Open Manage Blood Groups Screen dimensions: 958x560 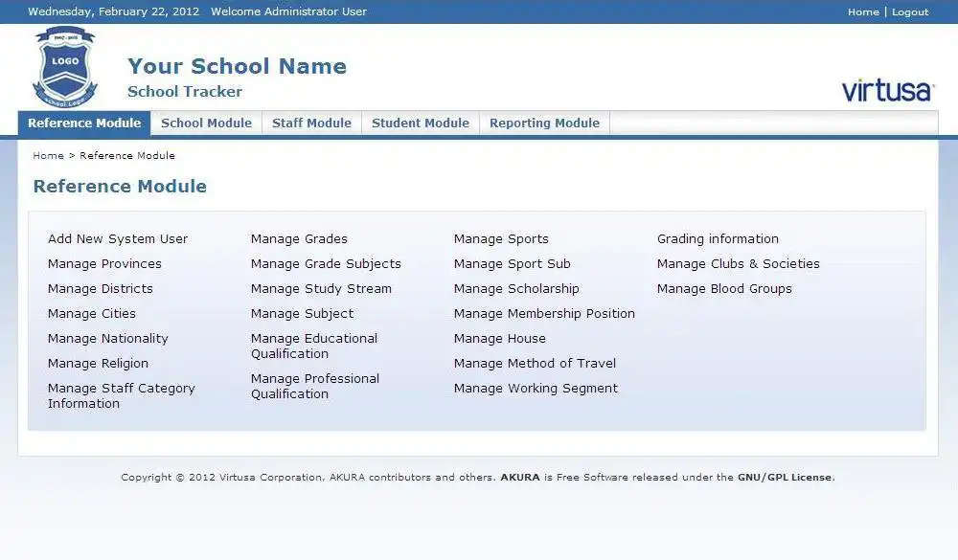tap(724, 288)
